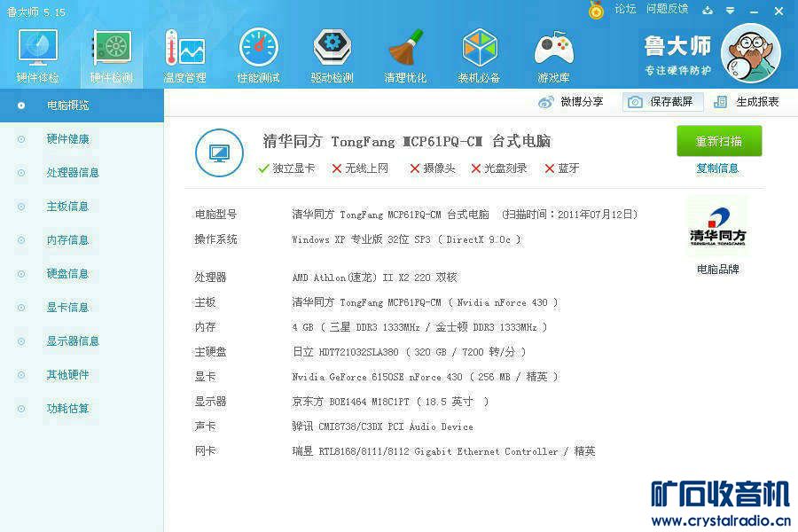
Task: Click the monitor value 京东方 BOE1464
Action: [390, 402]
